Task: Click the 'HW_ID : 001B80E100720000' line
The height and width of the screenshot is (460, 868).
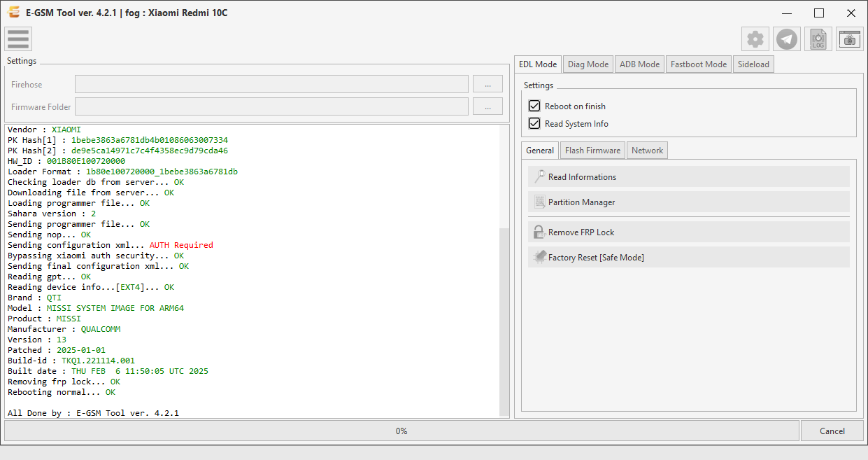Action: [66, 161]
